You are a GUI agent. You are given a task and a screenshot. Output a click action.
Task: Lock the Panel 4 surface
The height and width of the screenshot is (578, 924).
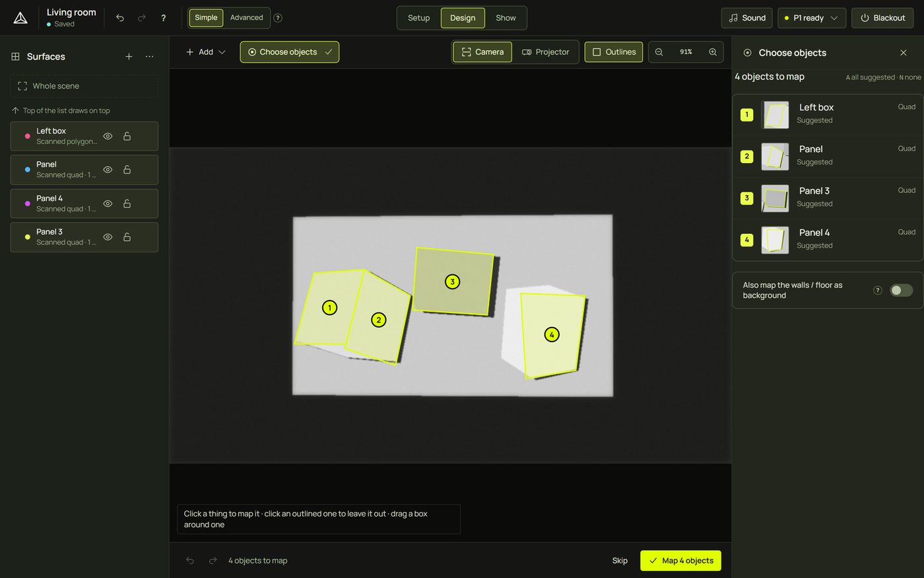click(127, 203)
